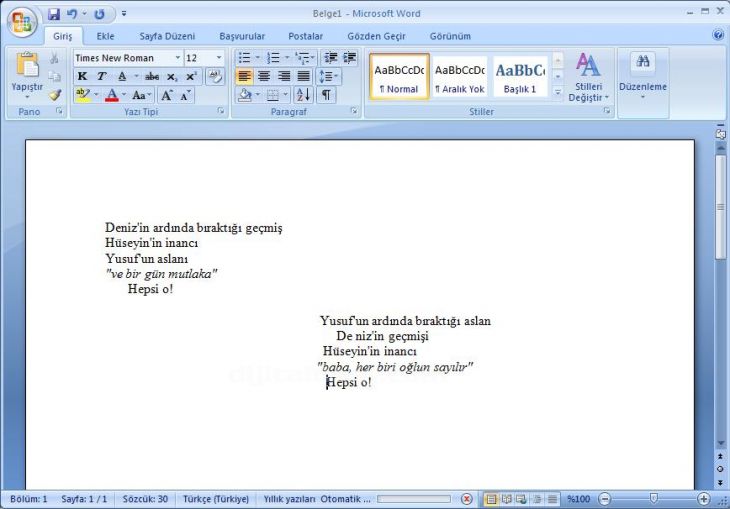Screen dimensions: 730x509
Task: Switch to the Başvurular tab
Action: [242, 36]
